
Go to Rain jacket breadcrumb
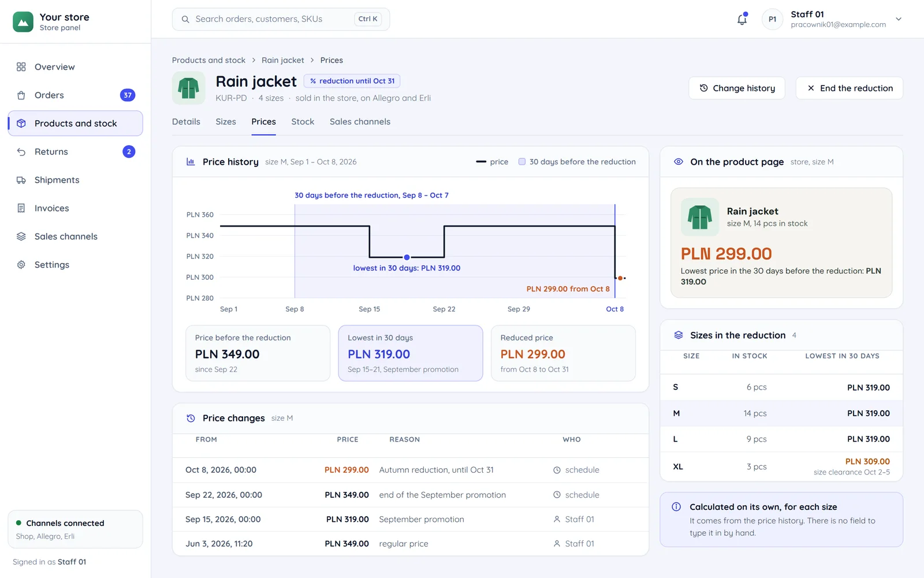coord(283,60)
